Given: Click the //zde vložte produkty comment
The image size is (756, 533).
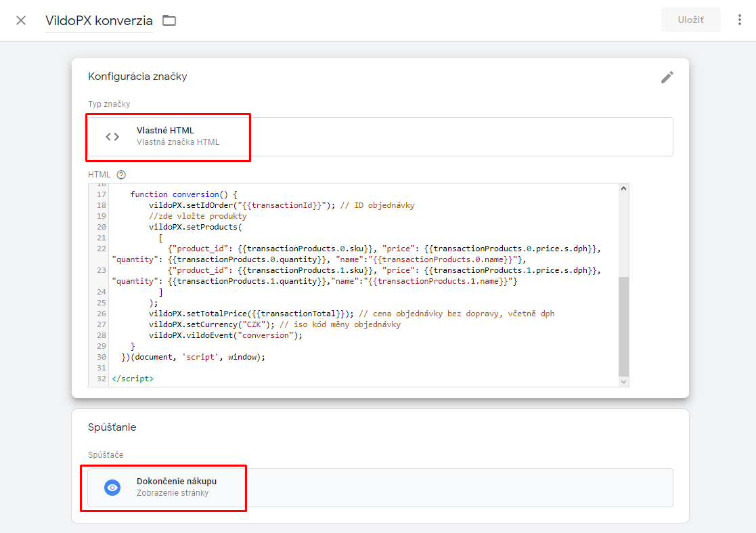Looking at the screenshot, I should click(x=198, y=216).
